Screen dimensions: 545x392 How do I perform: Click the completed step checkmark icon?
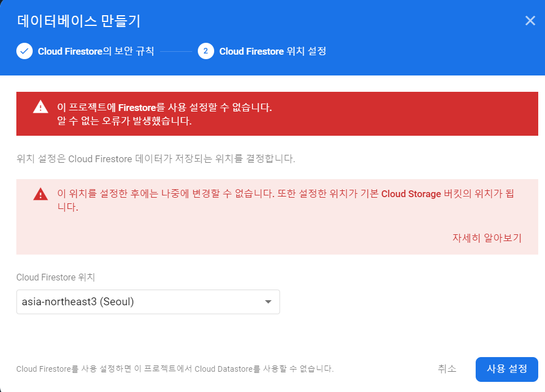point(25,51)
